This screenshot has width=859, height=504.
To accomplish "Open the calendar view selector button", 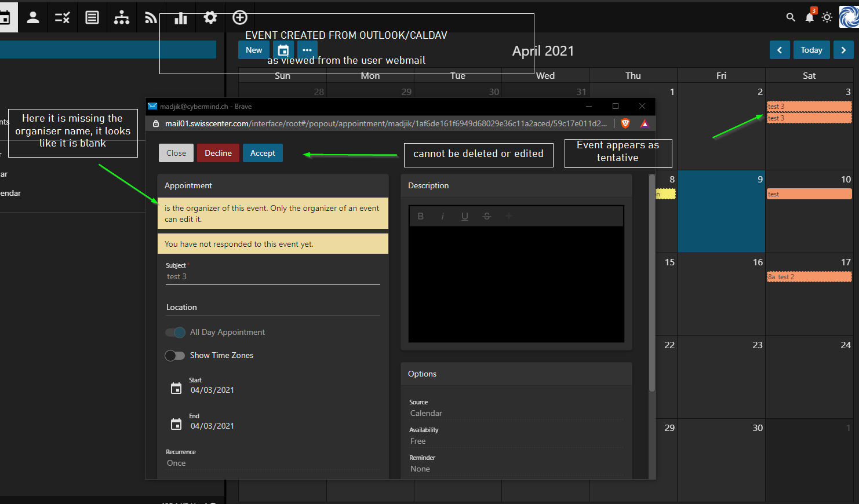I will (283, 50).
